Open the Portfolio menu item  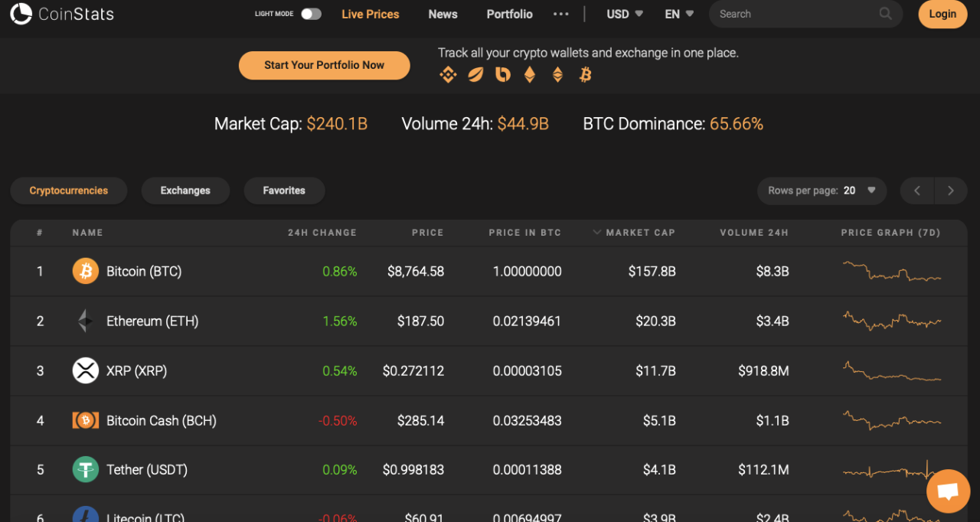509,14
